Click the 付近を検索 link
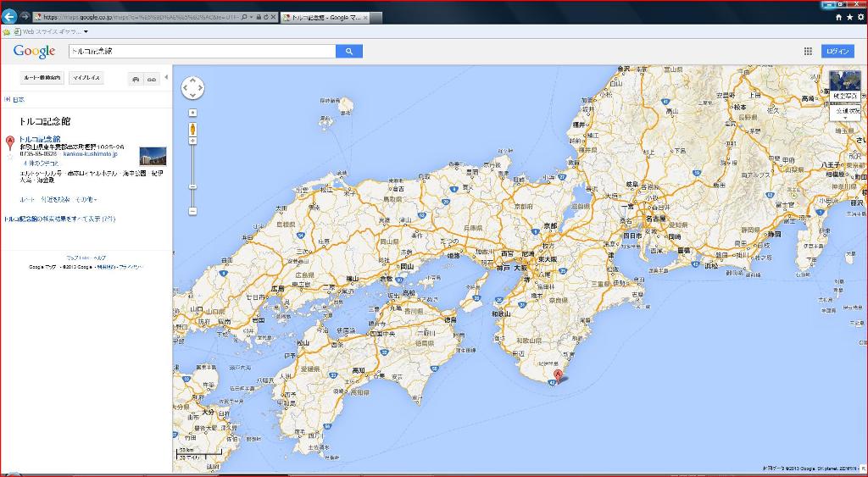The height and width of the screenshot is (477, 868). coord(53,199)
